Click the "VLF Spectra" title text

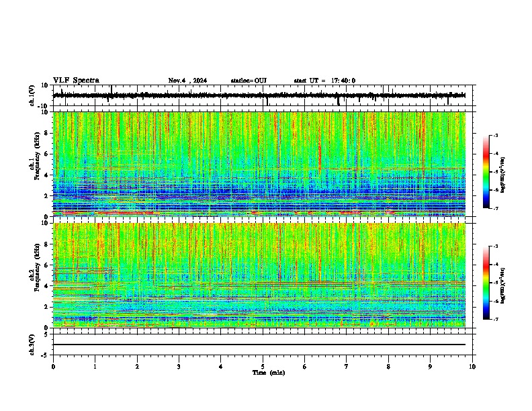click(x=76, y=81)
